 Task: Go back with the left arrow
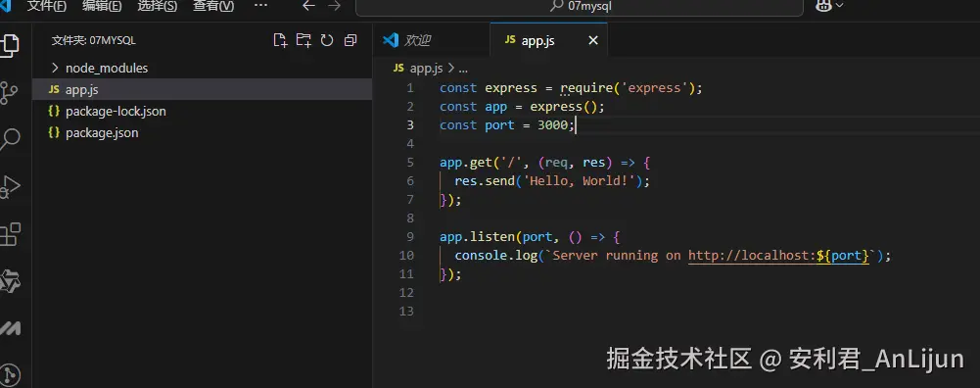(308, 6)
